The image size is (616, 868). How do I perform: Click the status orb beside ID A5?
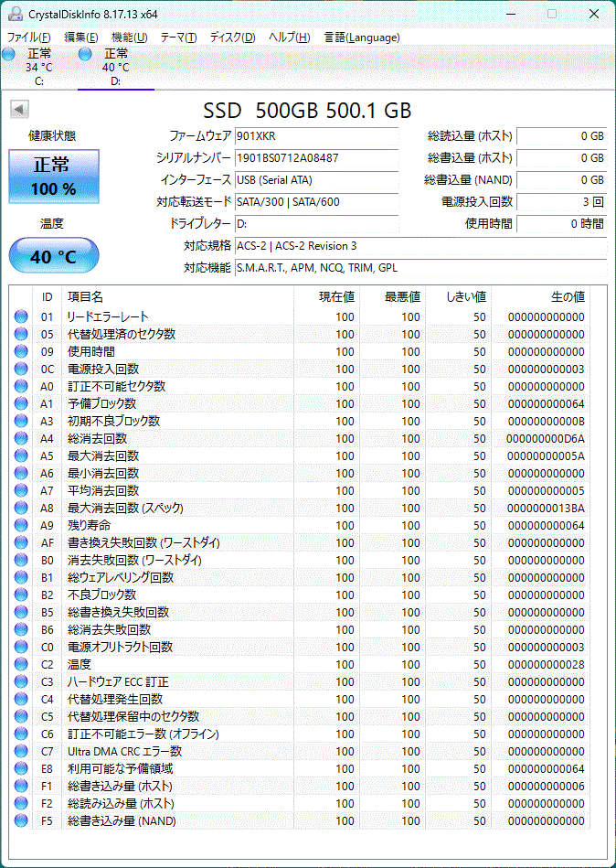[x=21, y=455]
